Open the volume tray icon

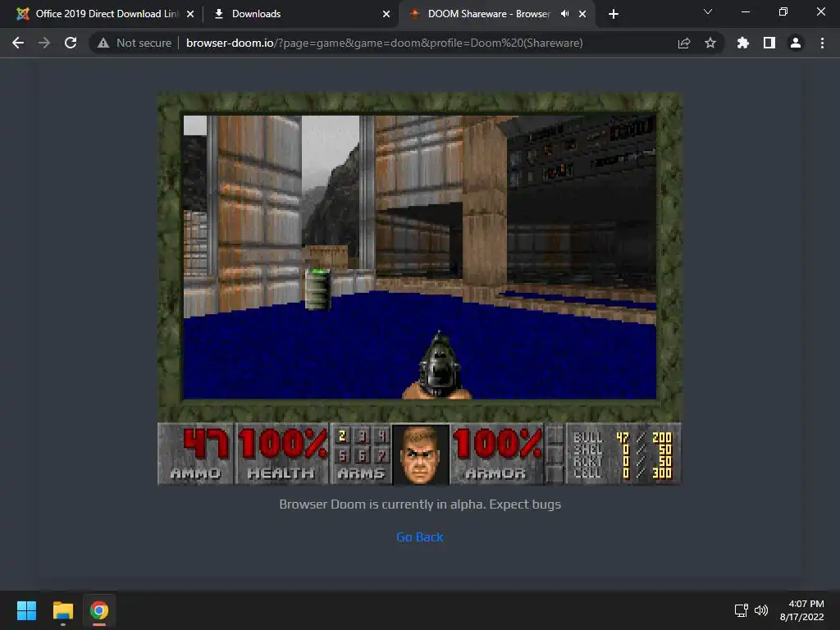760,610
